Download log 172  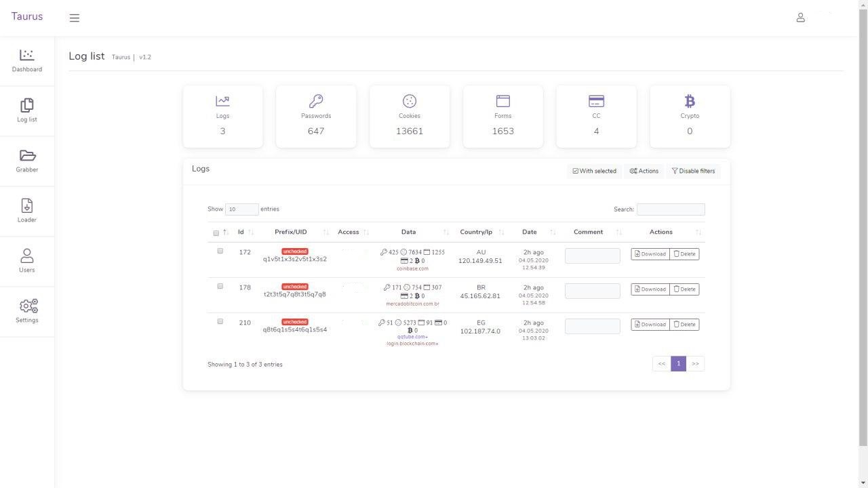650,254
